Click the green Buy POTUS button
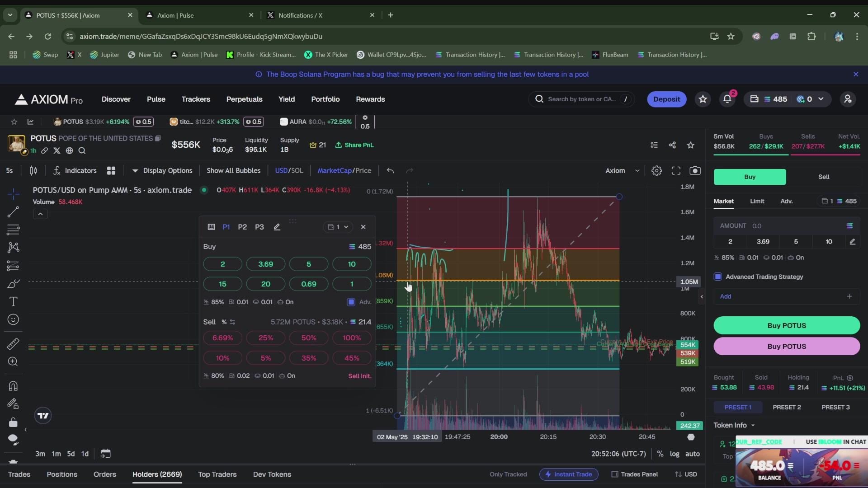 coord(787,325)
